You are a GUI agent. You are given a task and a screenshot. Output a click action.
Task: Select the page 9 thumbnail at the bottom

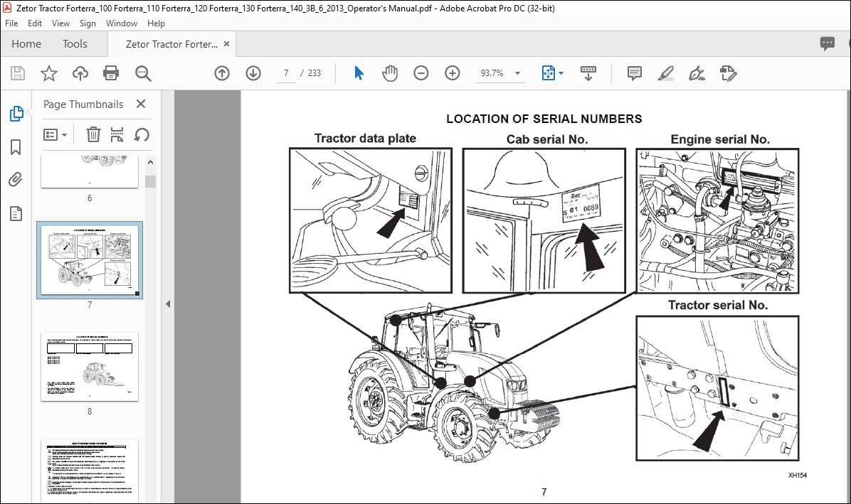pos(90,471)
